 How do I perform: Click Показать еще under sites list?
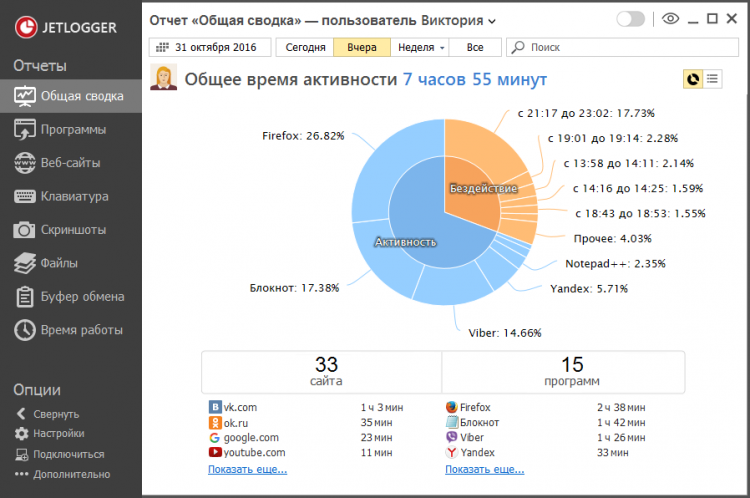[247, 469]
